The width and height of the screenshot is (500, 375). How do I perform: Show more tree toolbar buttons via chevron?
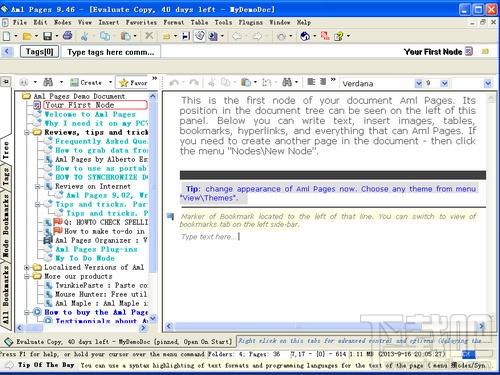point(154,78)
